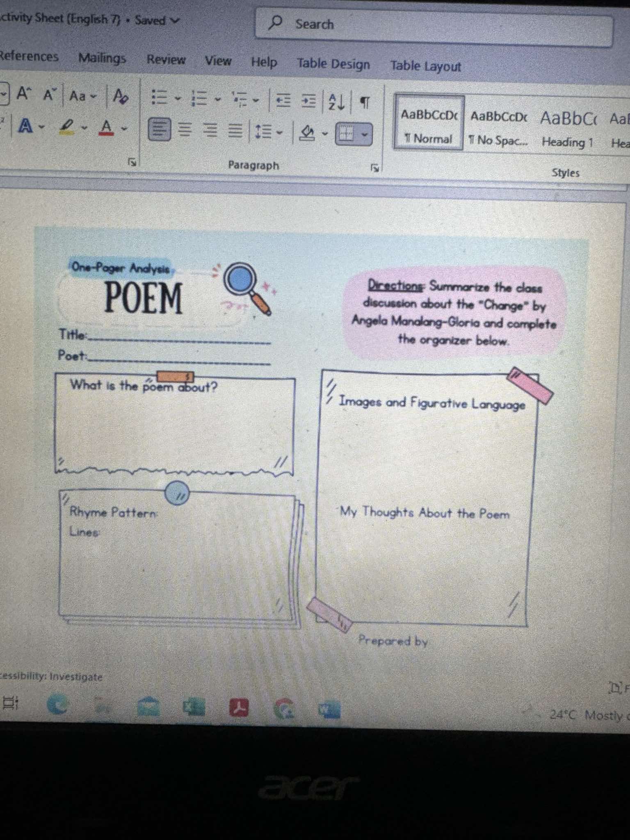
Task: Open Adobe Acrobat from the taskbar
Action: (x=239, y=708)
